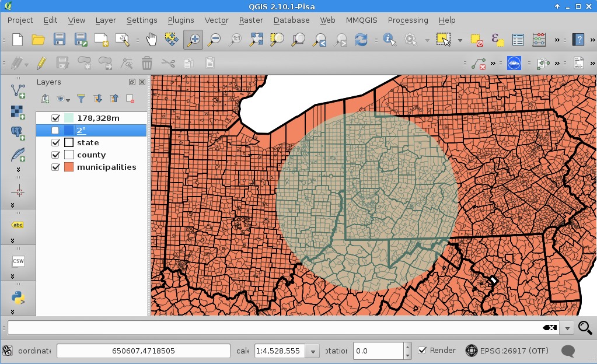Click the Zoom Full extent icon

(256, 40)
